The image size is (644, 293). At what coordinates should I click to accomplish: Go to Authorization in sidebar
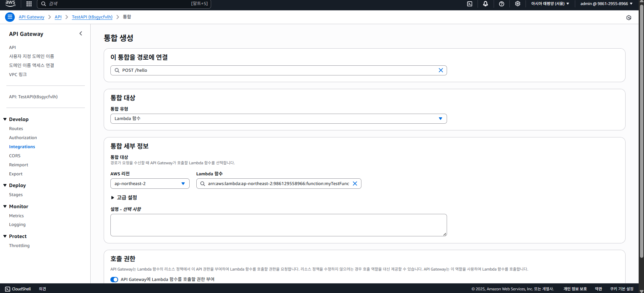(x=23, y=138)
